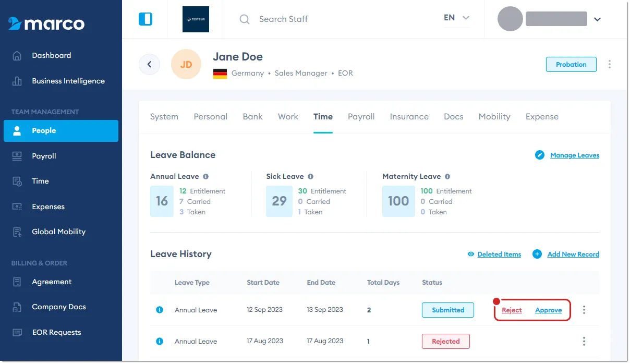This screenshot has height=364, width=630.
Task: Click the JD profile avatar
Action: coord(186,65)
